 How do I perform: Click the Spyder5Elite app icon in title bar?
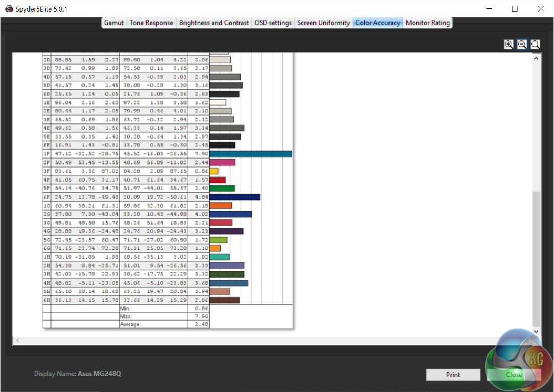point(9,9)
